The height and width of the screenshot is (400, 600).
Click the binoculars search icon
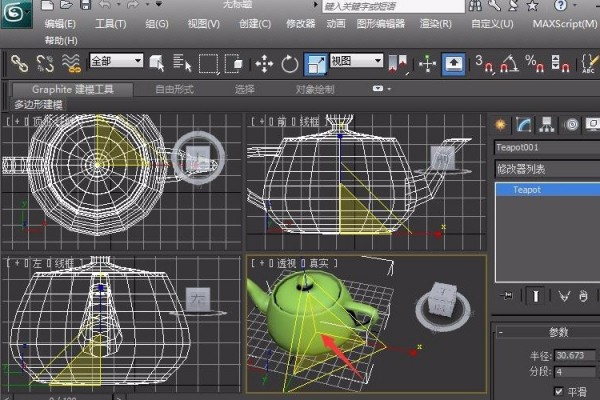click(x=475, y=5)
